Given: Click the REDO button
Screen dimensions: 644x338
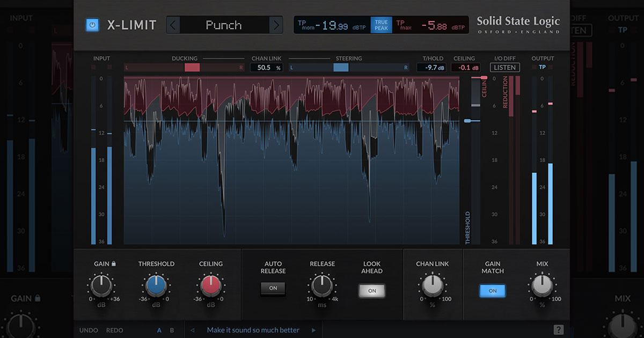Looking at the screenshot, I should click(x=115, y=330).
